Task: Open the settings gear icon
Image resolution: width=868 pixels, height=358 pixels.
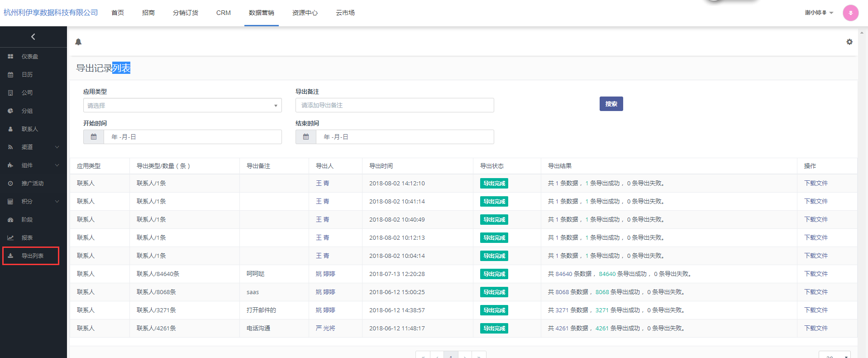Action: pos(849,42)
